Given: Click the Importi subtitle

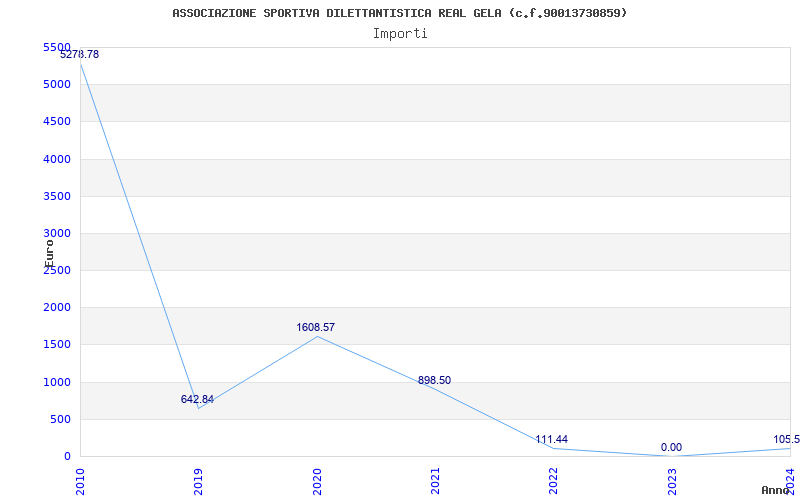Looking at the screenshot, I should [x=400, y=34].
